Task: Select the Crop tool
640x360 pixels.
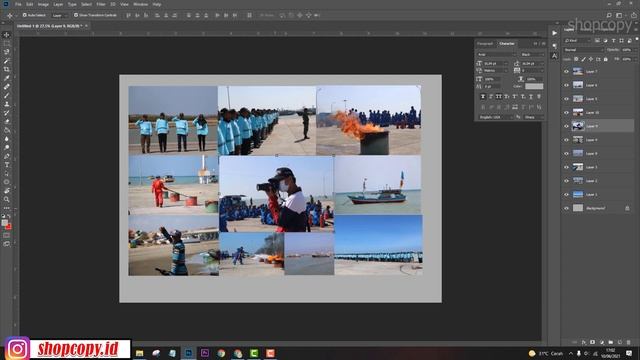Action: 7,69
